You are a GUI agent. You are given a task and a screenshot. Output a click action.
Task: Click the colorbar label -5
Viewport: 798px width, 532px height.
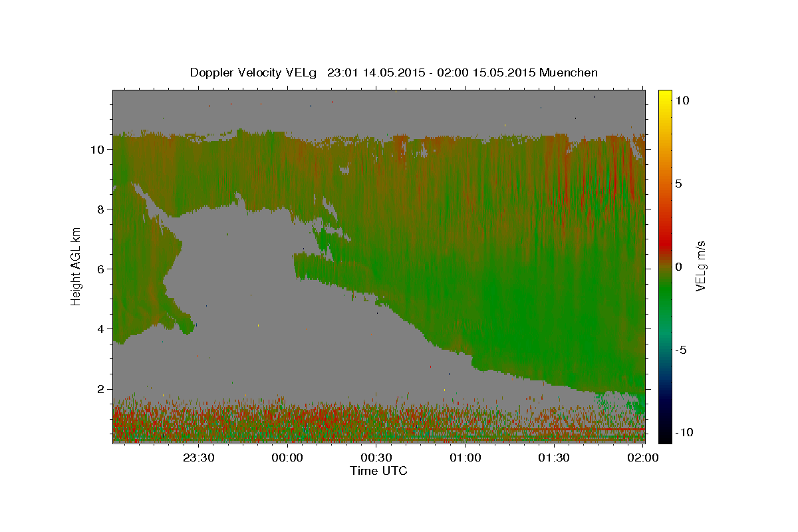click(x=682, y=350)
